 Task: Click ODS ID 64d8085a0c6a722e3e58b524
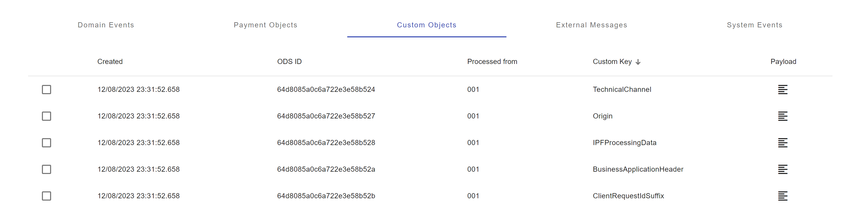(x=326, y=89)
